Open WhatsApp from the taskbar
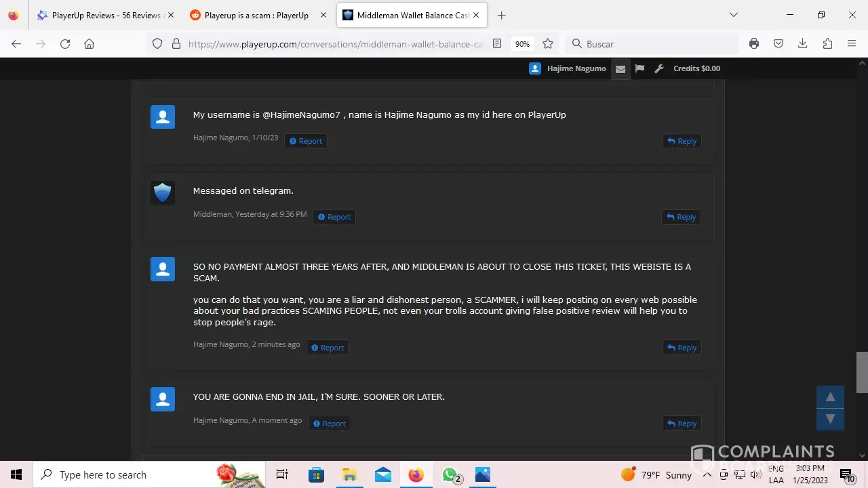This screenshot has width=868, height=488. (450, 474)
